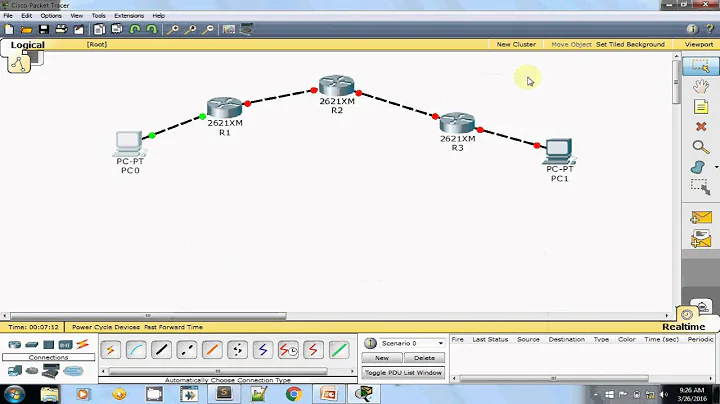Switch to the Realtime mode tab
The width and height of the screenshot is (720, 404).
683,327
